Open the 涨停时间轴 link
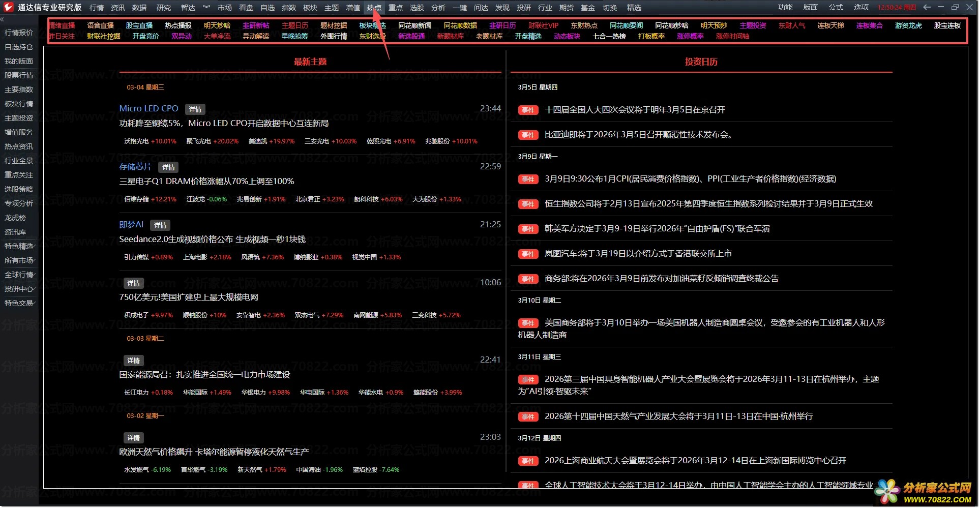The width and height of the screenshot is (980, 508). [x=733, y=36]
